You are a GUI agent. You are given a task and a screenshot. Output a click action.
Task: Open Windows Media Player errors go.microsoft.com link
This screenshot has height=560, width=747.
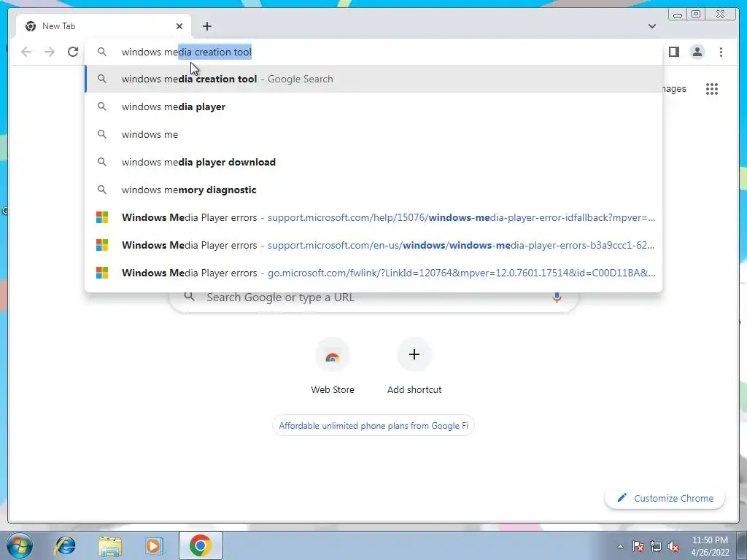[373, 273]
